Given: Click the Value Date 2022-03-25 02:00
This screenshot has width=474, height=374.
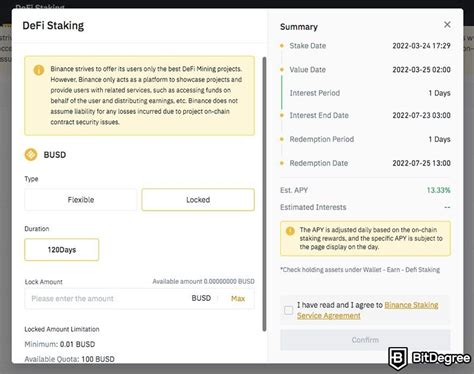Looking at the screenshot, I should click(421, 70).
